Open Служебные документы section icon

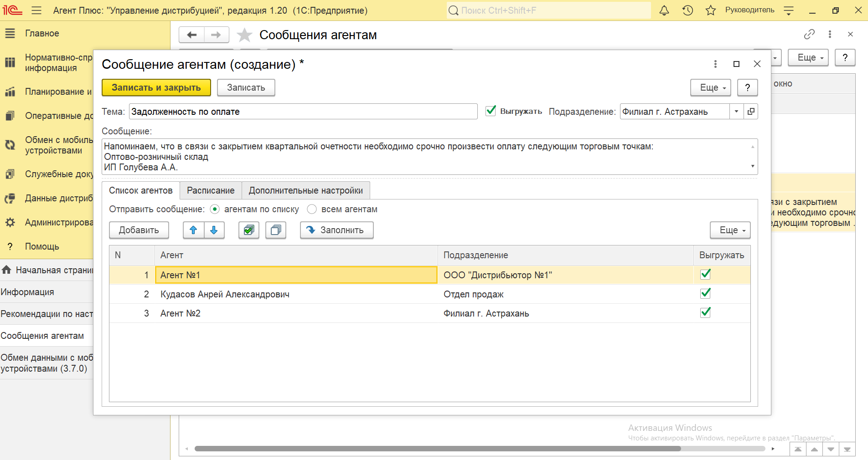[x=10, y=174]
